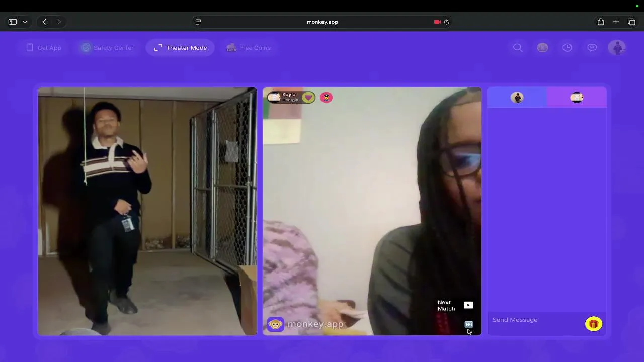Open the profile avatar in top bar

point(617,48)
